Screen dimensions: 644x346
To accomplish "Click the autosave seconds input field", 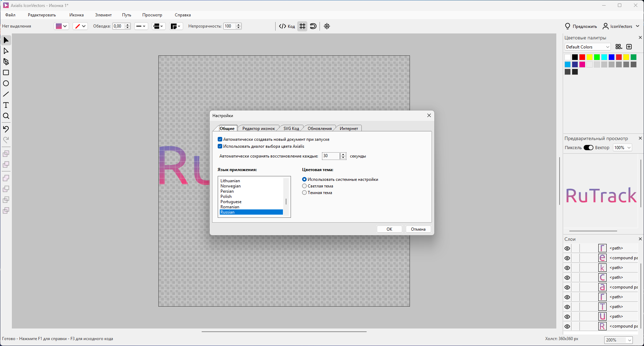I will tap(331, 156).
